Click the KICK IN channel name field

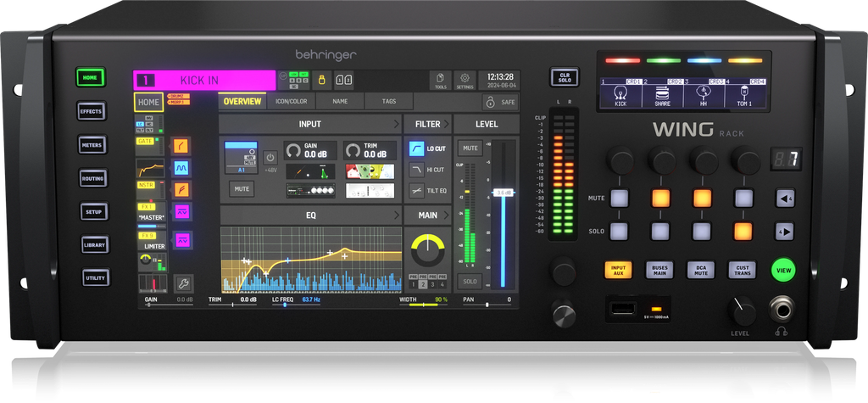click(204, 81)
